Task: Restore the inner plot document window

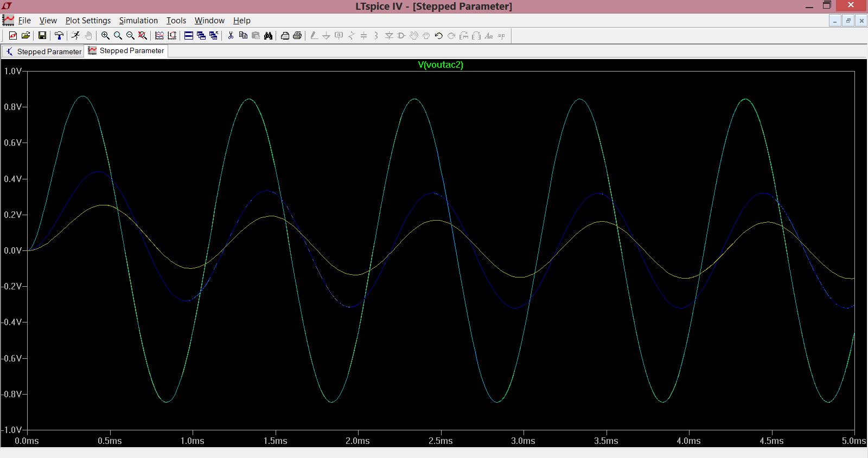Action: pos(848,21)
